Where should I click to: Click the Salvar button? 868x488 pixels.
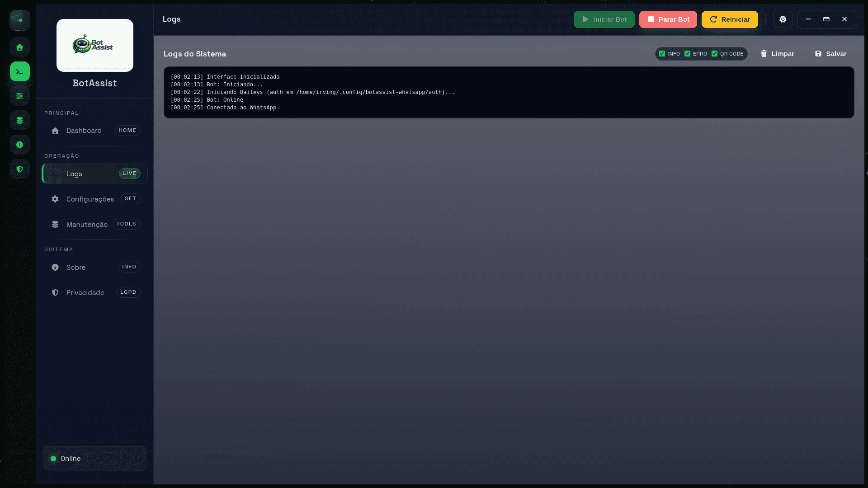830,53
